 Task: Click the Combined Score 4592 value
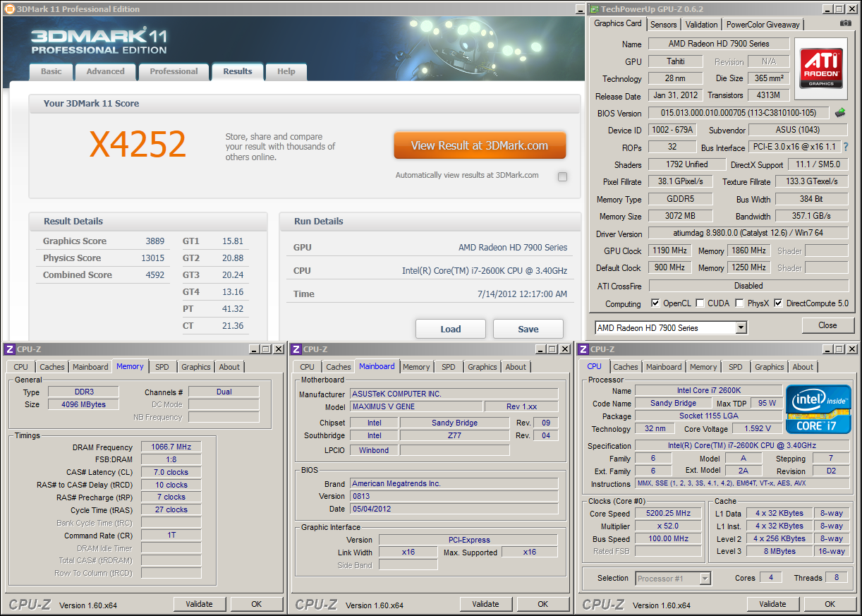155,275
